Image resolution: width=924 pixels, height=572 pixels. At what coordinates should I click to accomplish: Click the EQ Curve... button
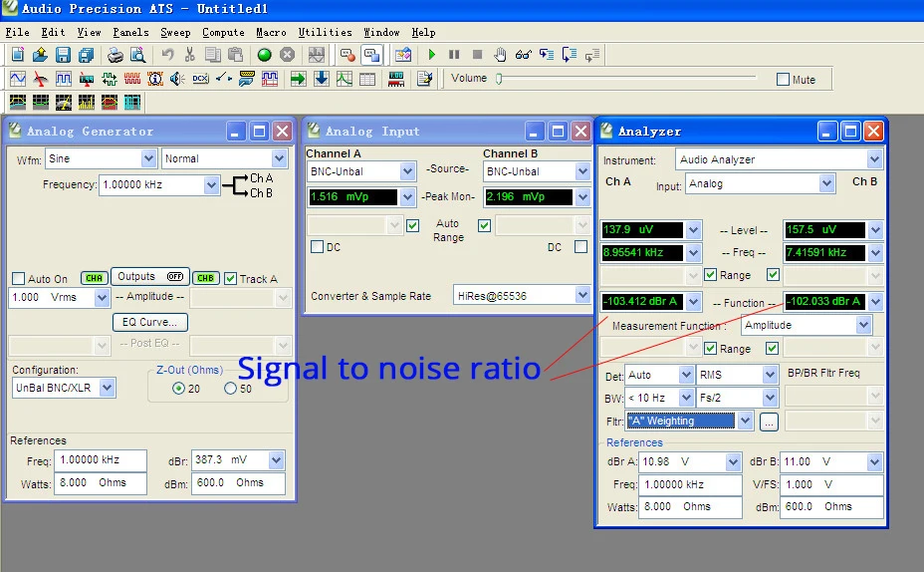(x=149, y=322)
